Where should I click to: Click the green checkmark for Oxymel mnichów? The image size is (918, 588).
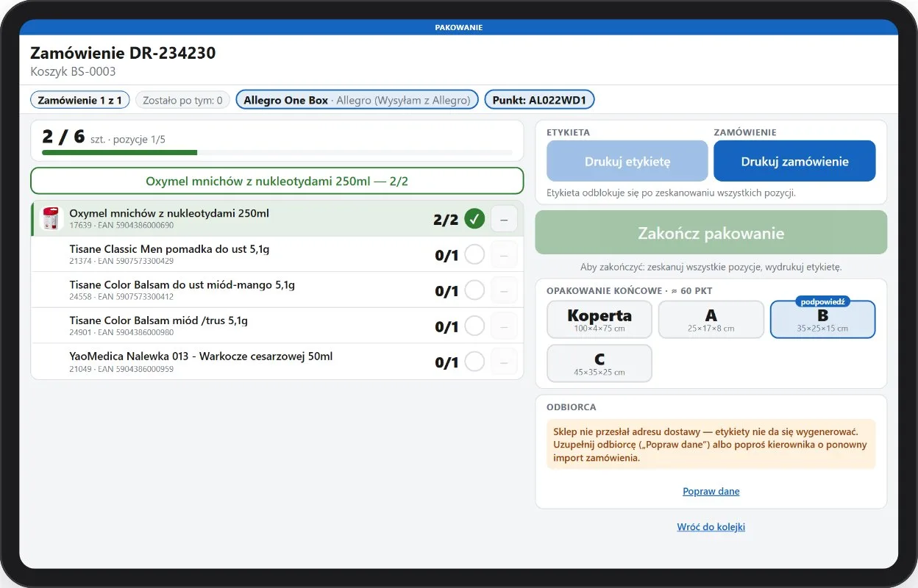point(474,218)
